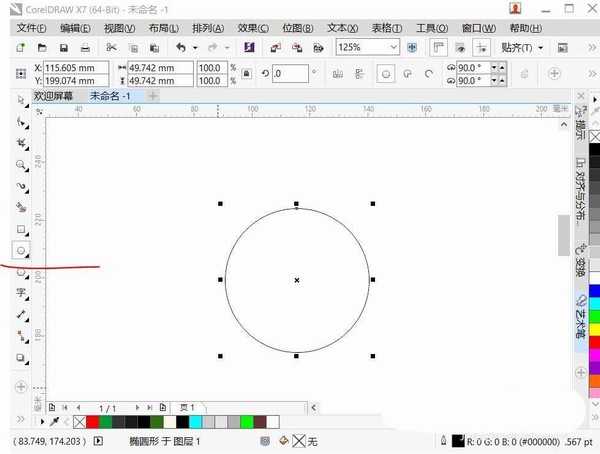600x454 pixels.
Task: Select the full Ellipse shape option
Action: (387, 73)
